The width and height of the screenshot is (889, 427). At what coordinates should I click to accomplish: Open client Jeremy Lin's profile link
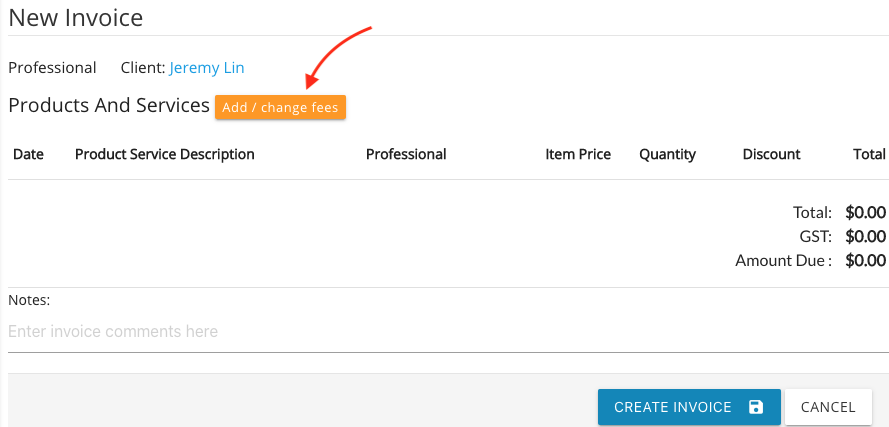[207, 68]
